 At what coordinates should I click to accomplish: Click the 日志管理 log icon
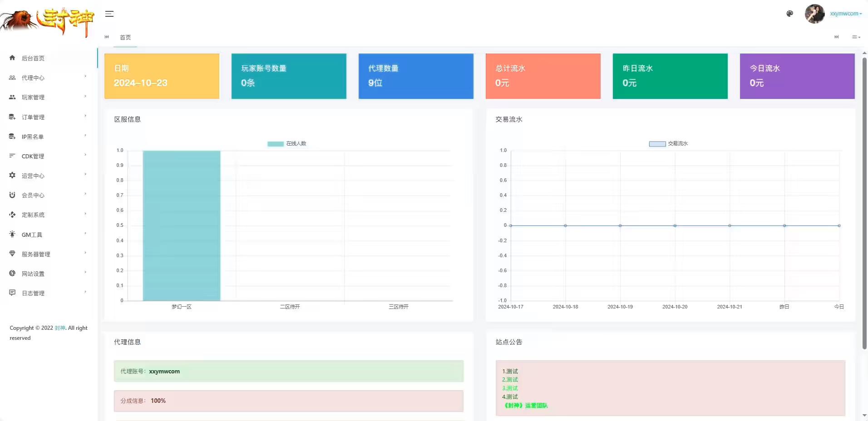(12, 293)
